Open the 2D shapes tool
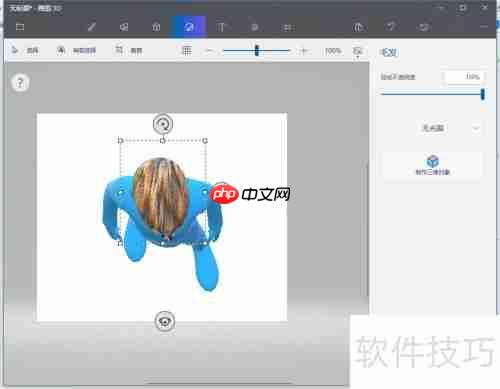Image resolution: width=500 pixels, height=389 pixels. (x=124, y=27)
